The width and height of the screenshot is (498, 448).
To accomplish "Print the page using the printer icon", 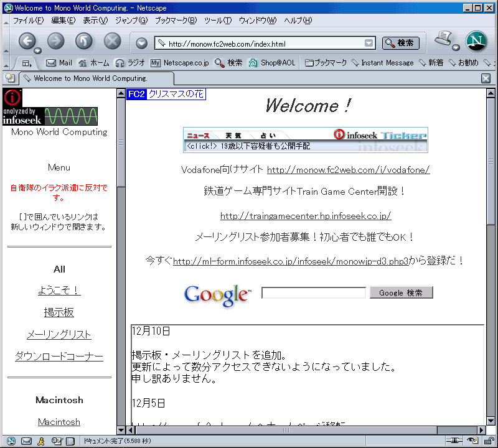I will [444, 39].
